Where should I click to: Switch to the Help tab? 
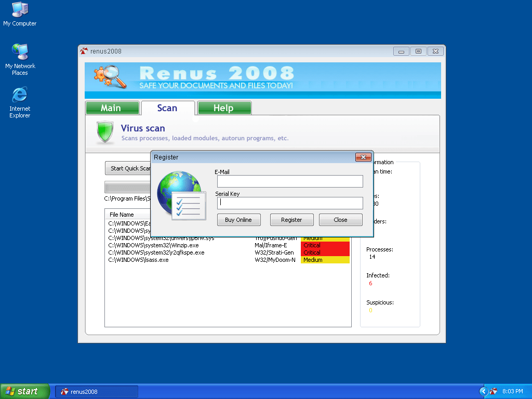[x=224, y=108]
